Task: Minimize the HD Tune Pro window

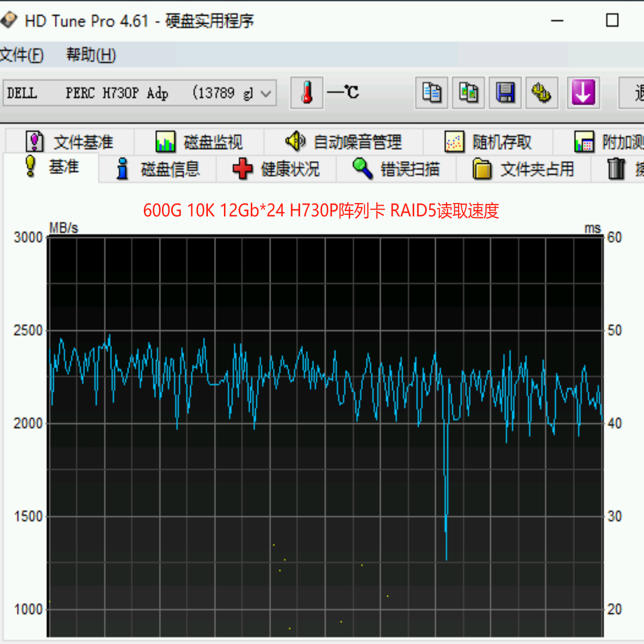Action: point(557,20)
